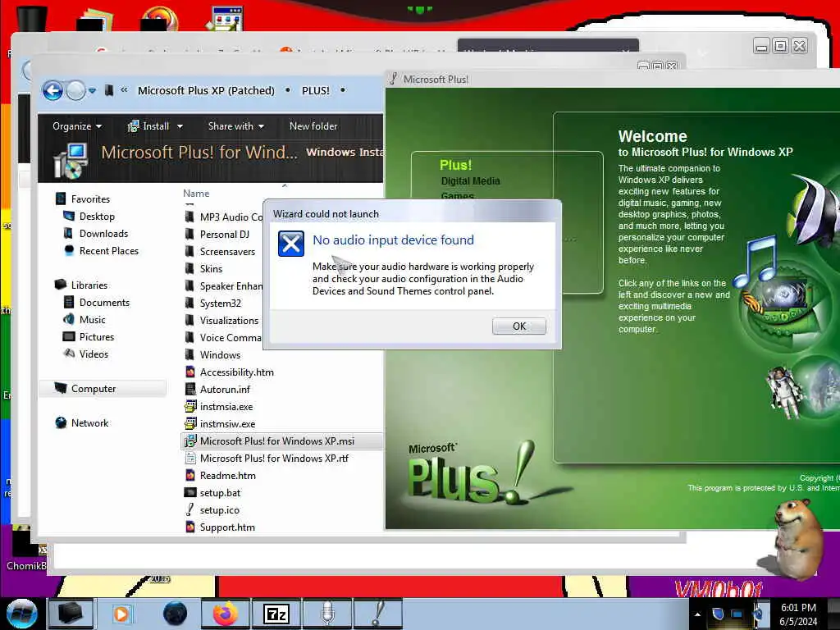Open the Organize menu
Viewport: 840px width, 630px height.
pyautogui.click(x=76, y=126)
